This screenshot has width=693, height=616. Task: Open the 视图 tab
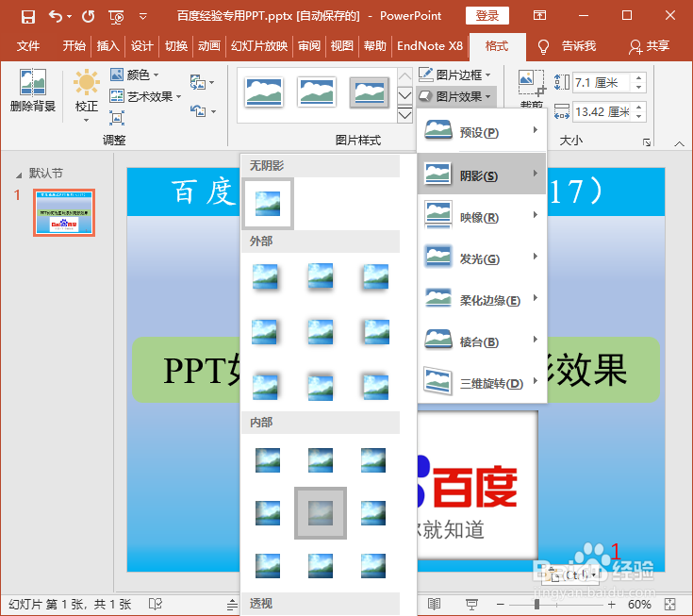click(342, 45)
